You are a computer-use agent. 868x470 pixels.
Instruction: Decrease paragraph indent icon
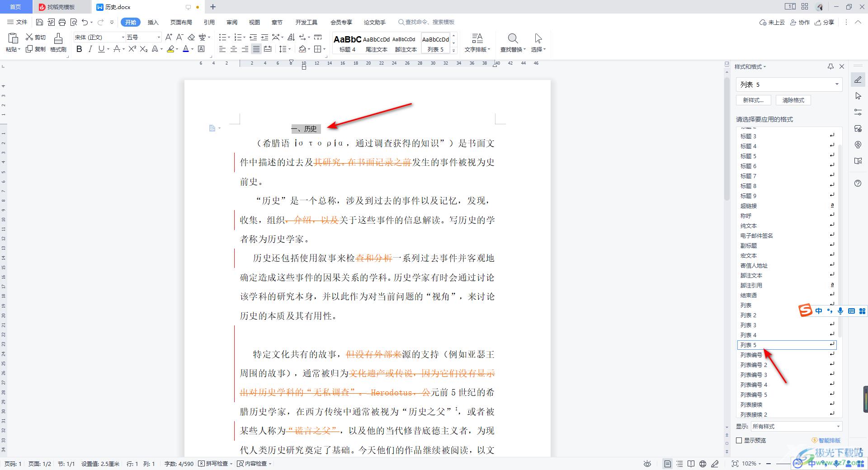coord(253,37)
